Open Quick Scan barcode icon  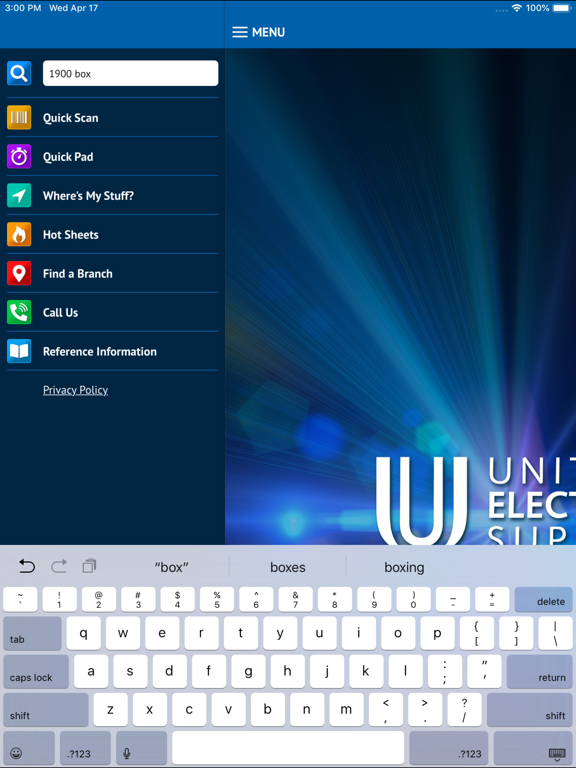[x=19, y=118]
